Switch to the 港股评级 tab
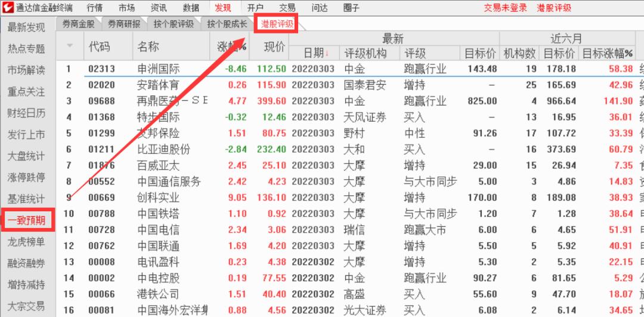 pyautogui.click(x=278, y=24)
